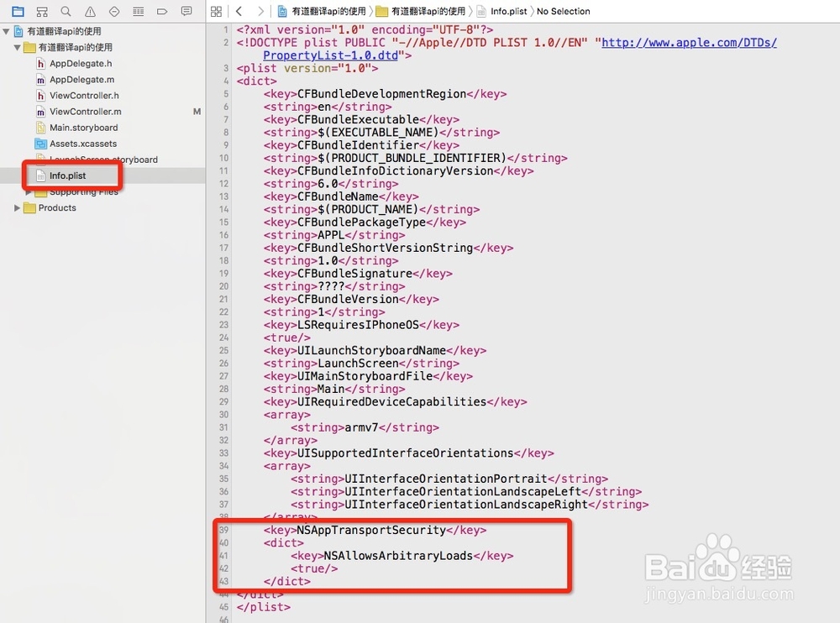Click the closing plist tag line

264,607
